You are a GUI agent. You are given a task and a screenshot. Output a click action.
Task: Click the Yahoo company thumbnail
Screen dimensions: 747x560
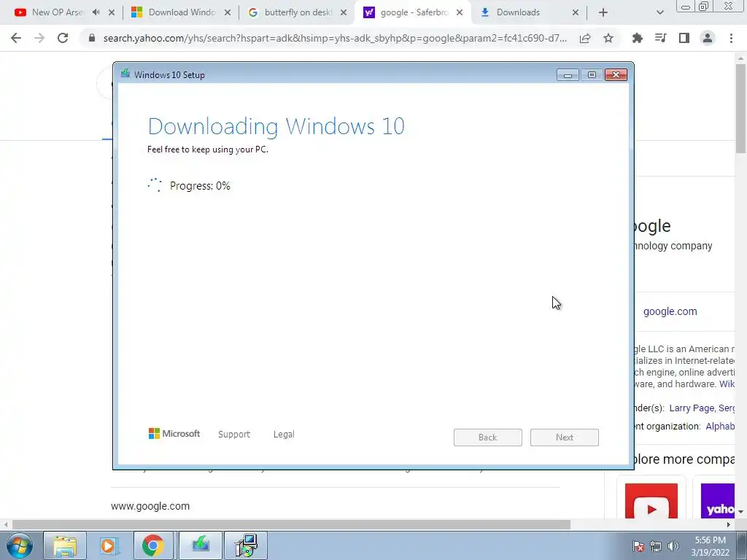pos(718,501)
